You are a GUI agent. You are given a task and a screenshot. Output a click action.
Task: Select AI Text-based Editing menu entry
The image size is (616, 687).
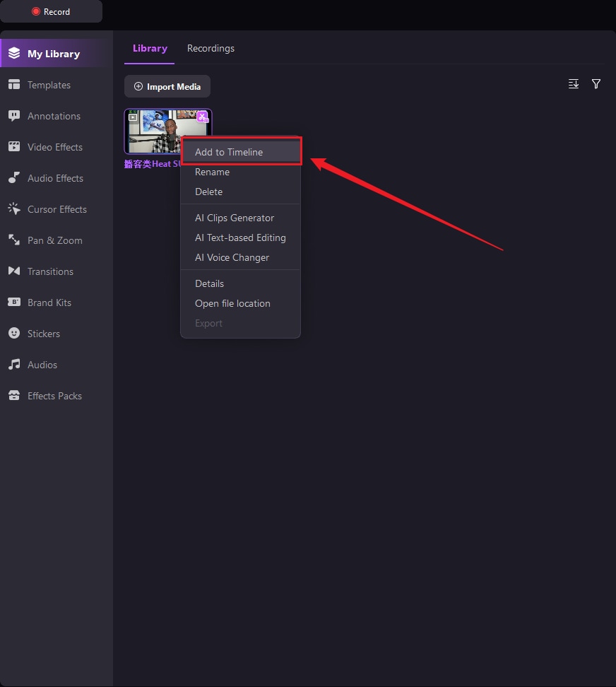coord(241,237)
